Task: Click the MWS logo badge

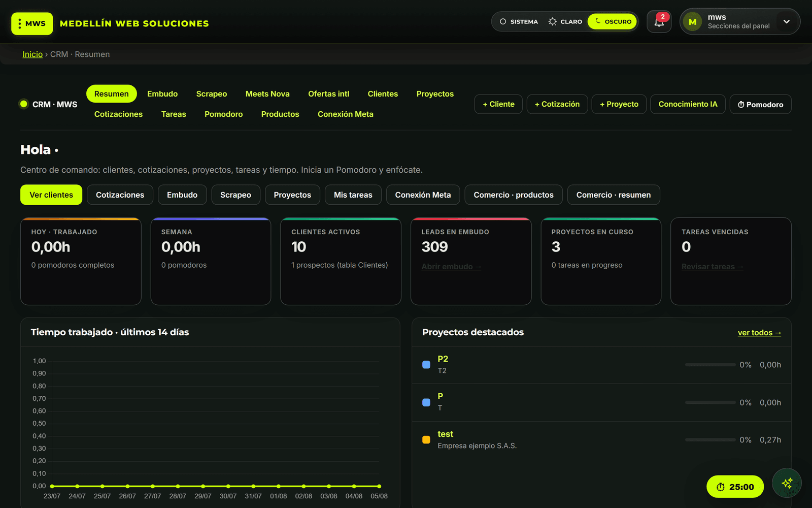Action: point(32,23)
